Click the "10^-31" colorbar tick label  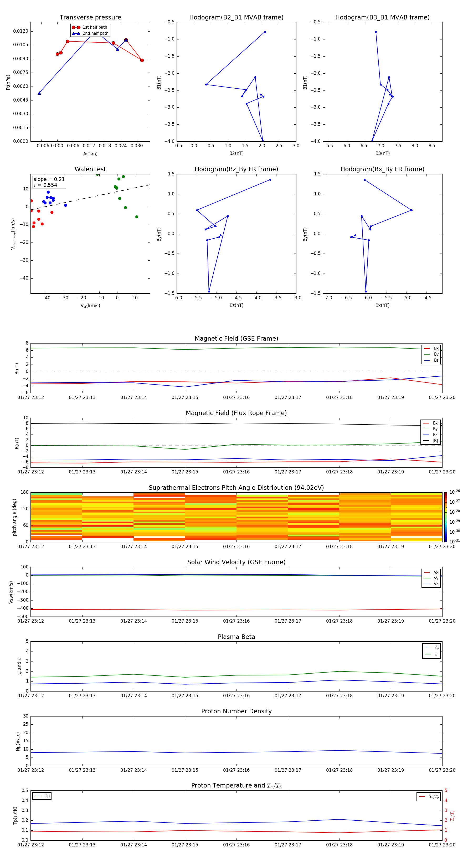[x=455, y=542]
